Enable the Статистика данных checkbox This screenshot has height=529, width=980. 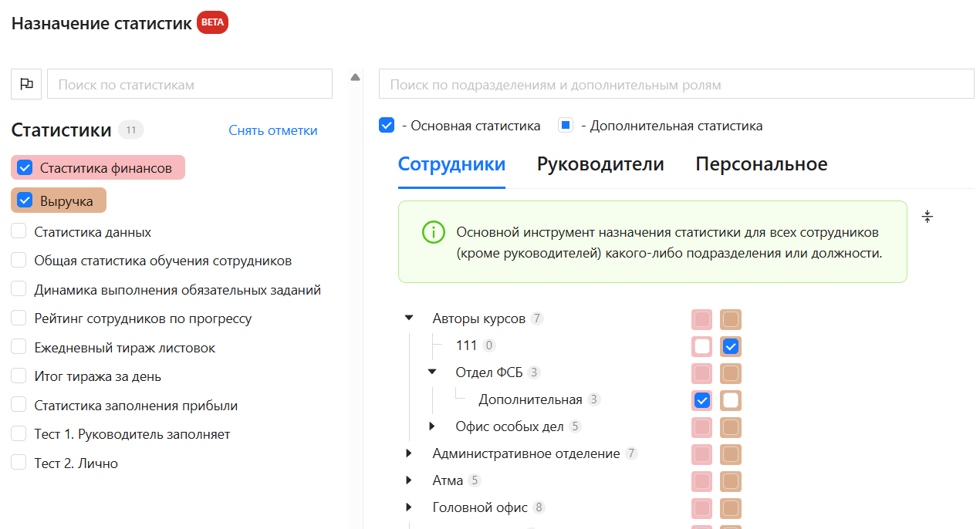(19, 231)
